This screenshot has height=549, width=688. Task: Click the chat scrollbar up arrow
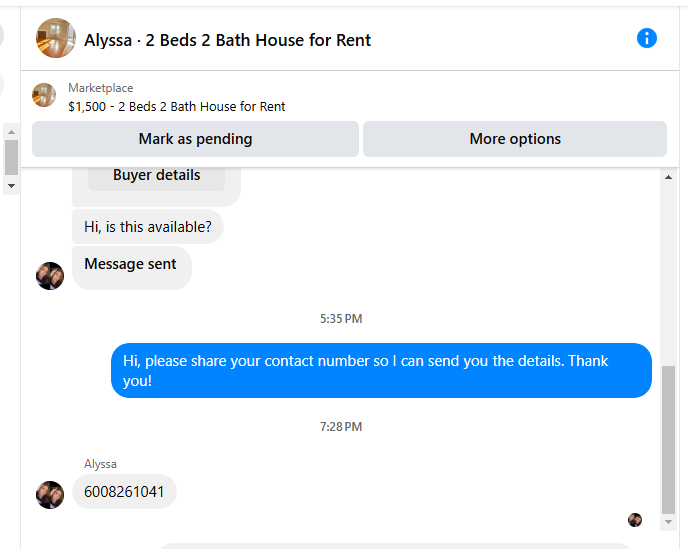(x=668, y=177)
